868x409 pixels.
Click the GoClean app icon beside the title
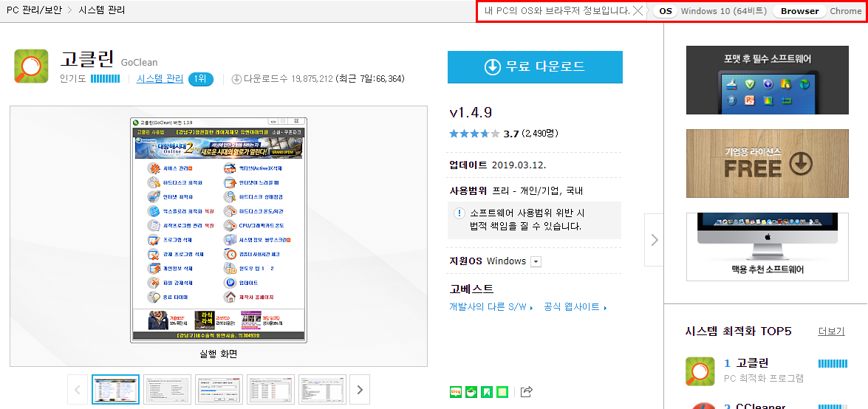click(x=32, y=66)
